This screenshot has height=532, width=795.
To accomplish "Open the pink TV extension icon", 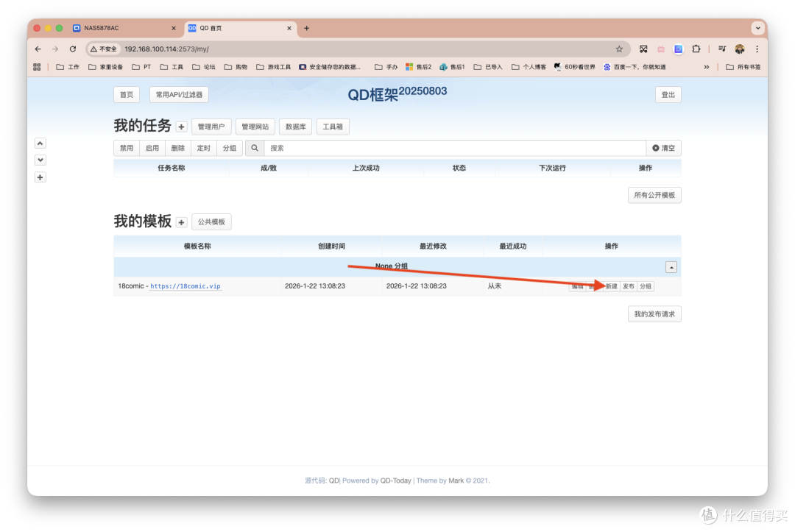I will [x=660, y=49].
